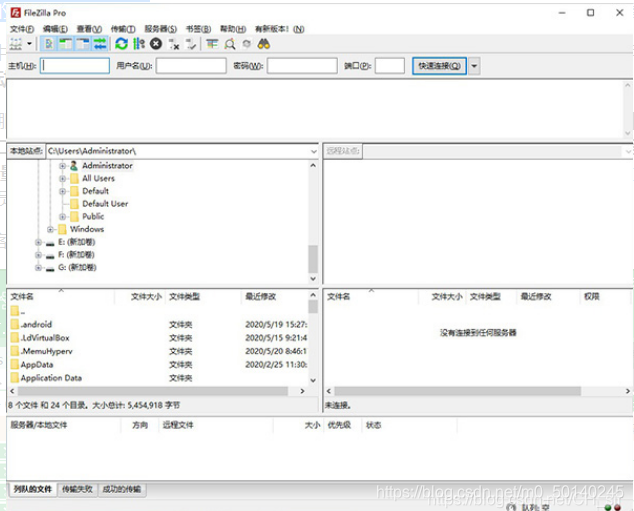This screenshot has height=511, width=634.
Task: Click the binoculars file search icon
Action: (264, 44)
